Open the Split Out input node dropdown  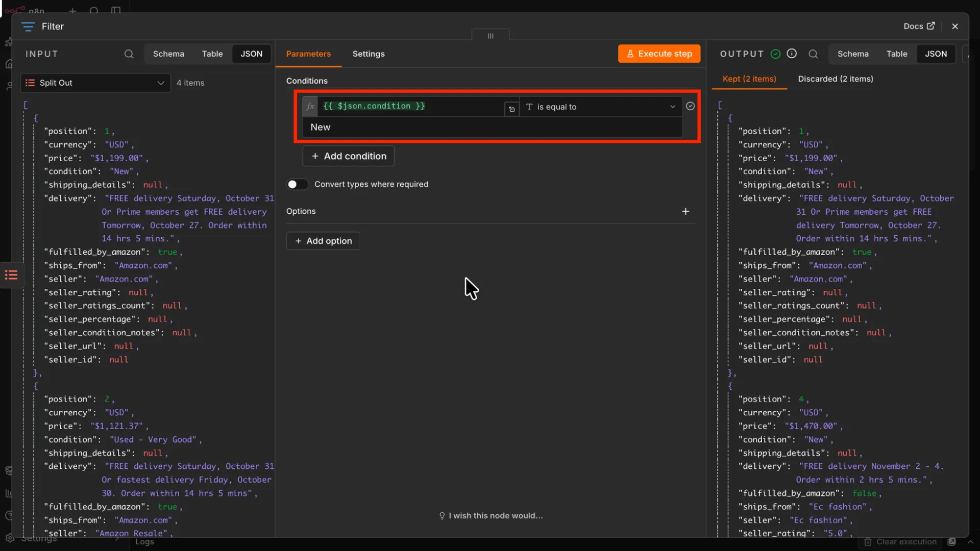tap(95, 83)
